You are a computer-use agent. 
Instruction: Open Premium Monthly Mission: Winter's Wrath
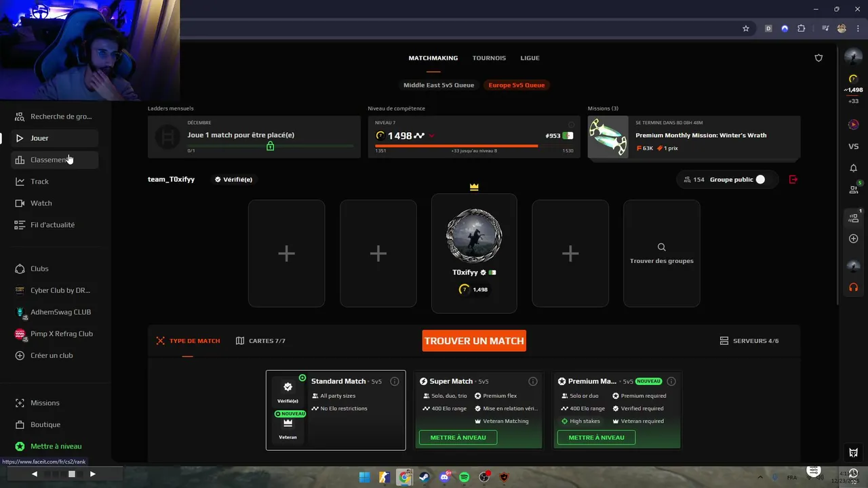[x=694, y=137]
